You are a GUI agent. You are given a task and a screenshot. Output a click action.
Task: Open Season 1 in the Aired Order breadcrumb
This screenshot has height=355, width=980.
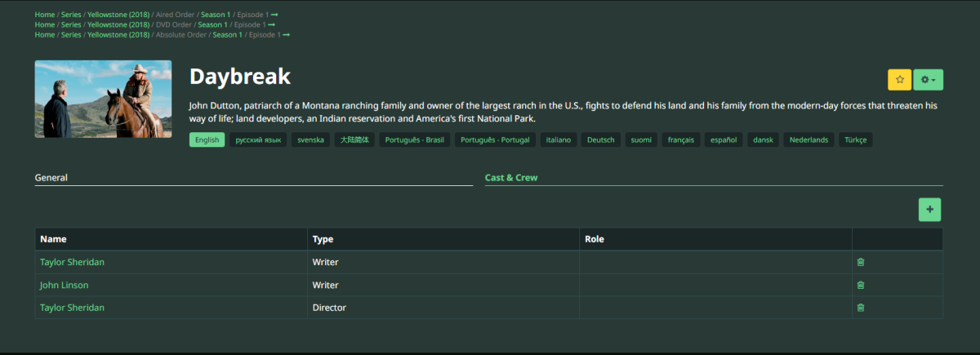click(x=217, y=15)
